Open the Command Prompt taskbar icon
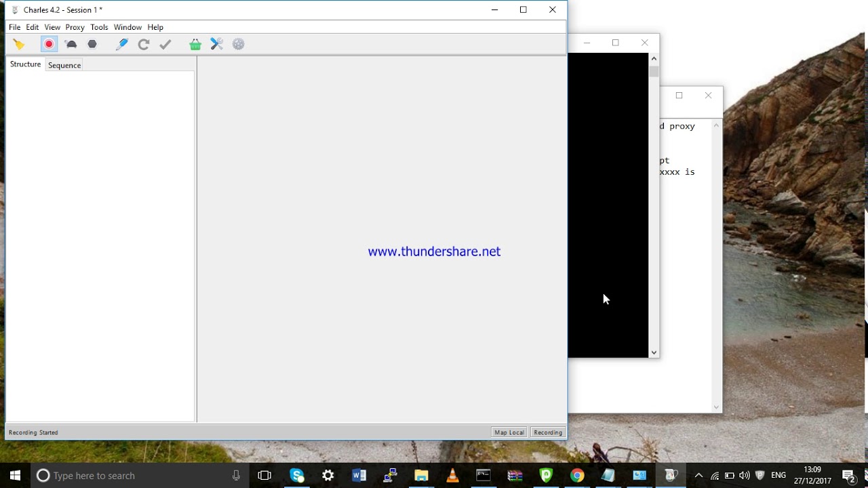The image size is (868, 488). tap(484, 476)
